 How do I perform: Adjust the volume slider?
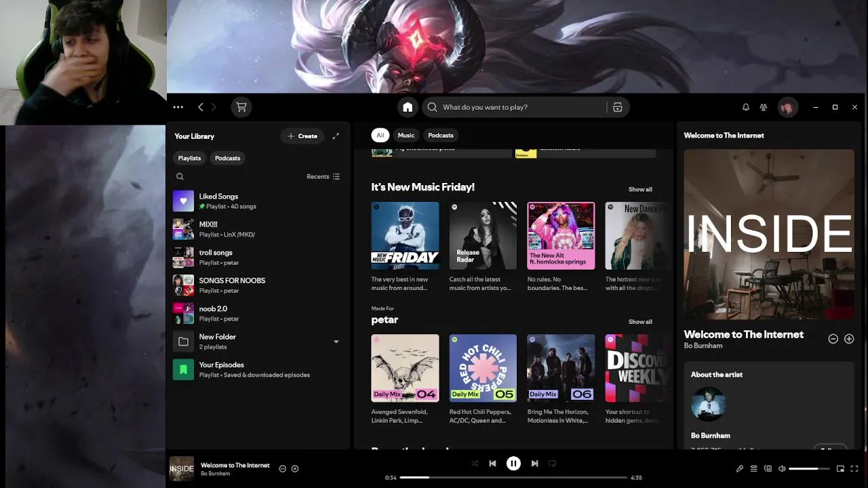(808, 468)
